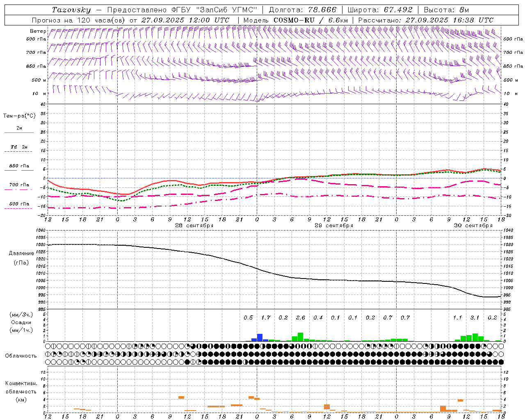Click the Облачность panel label

pos(21,356)
